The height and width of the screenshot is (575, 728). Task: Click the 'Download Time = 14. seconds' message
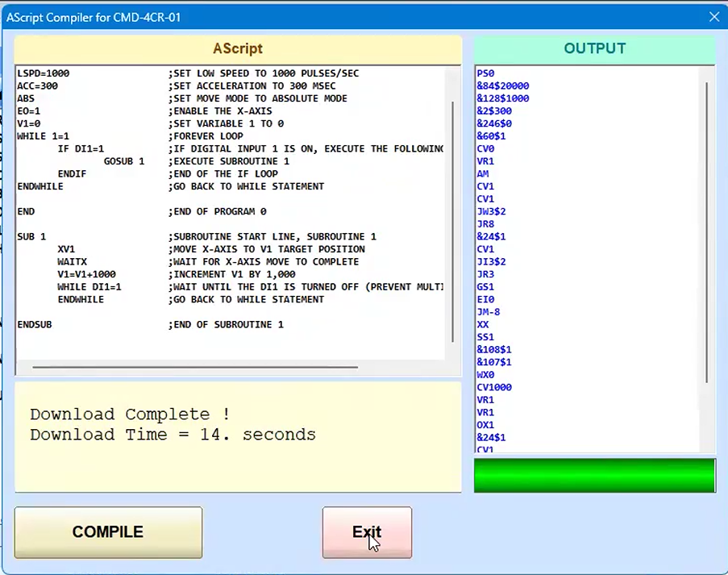(x=173, y=435)
